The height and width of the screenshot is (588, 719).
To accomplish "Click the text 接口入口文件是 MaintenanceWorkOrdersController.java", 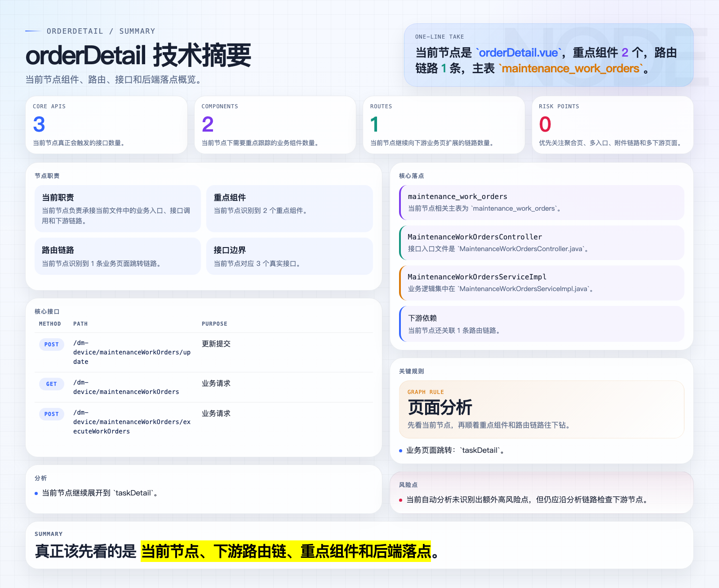I will point(500,248).
